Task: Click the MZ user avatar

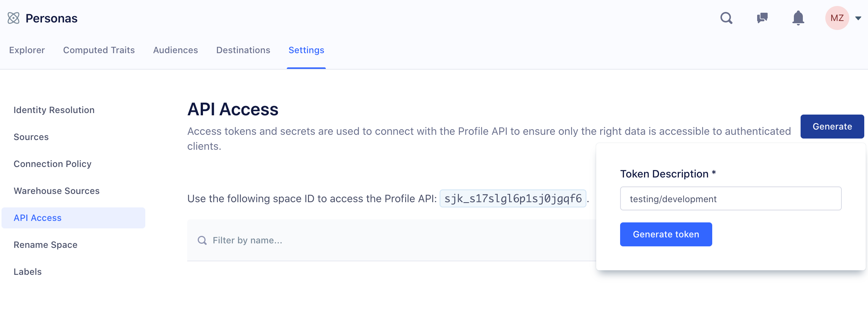Action: click(837, 18)
